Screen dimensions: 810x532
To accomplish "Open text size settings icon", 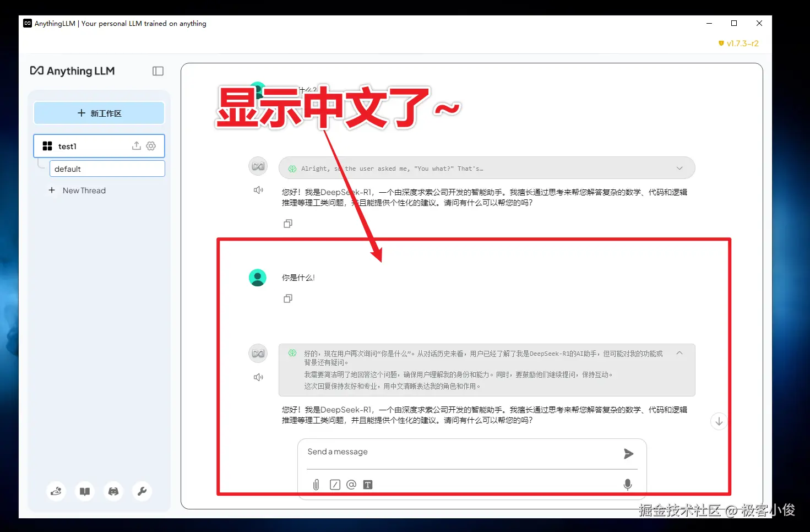I will [x=368, y=485].
